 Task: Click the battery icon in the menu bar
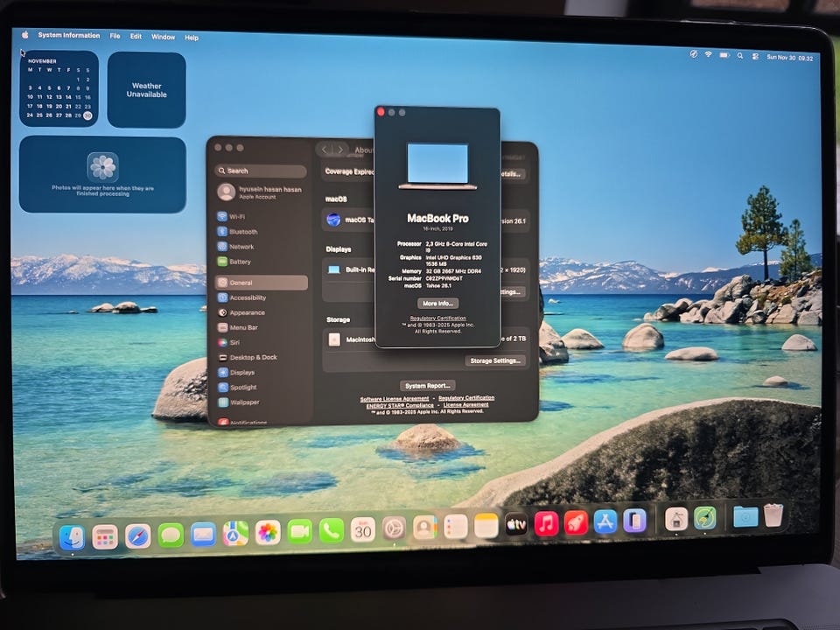pos(724,55)
